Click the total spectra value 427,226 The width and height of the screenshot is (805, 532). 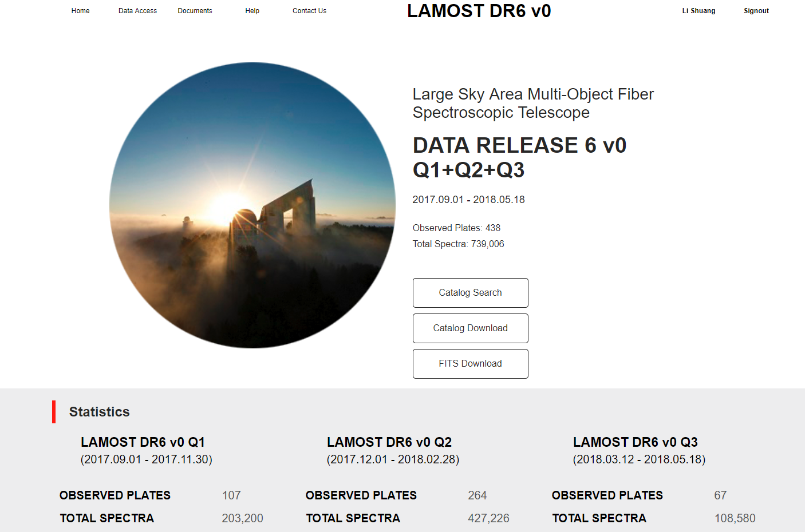pyautogui.click(x=488, y=518)
